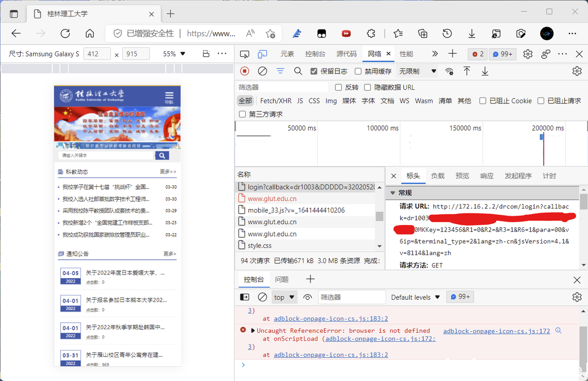Close the request details pane
This screenshot has height=381, width=588.
[393, 175]
